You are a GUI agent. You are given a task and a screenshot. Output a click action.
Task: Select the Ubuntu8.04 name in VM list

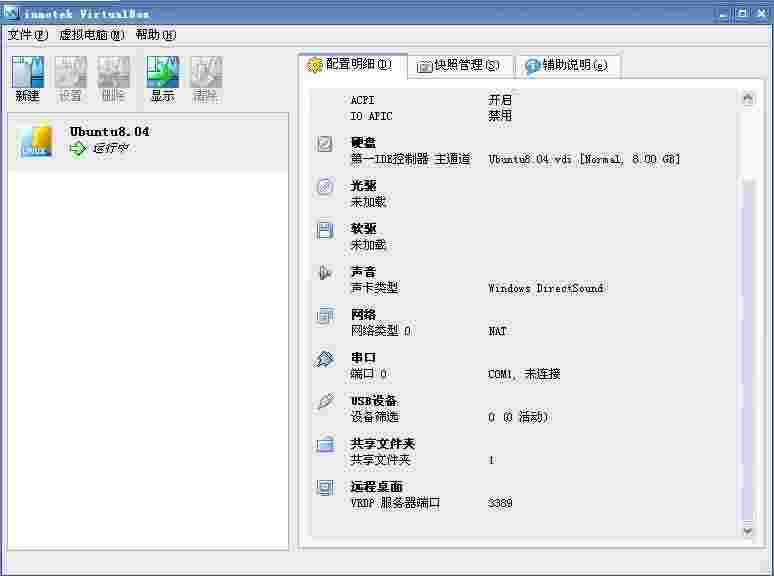[110, 132]
